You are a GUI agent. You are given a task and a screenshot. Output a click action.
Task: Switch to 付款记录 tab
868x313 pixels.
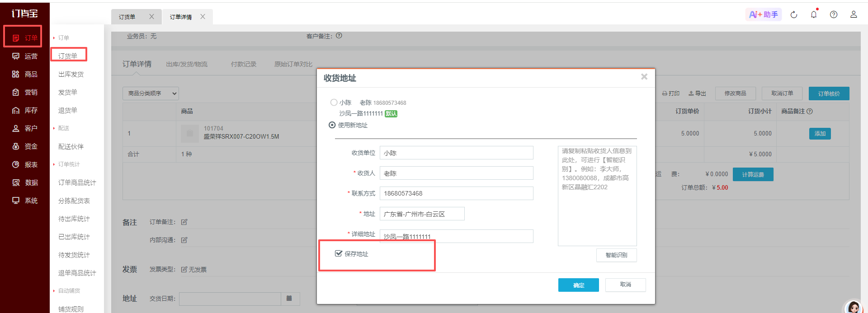244,64
